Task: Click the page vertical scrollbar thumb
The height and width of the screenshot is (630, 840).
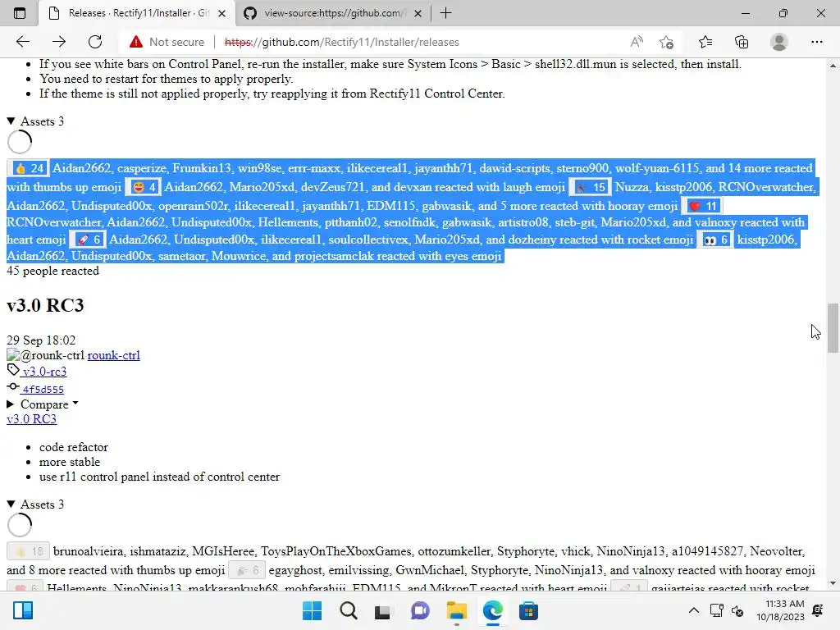Action: (833, 328)
